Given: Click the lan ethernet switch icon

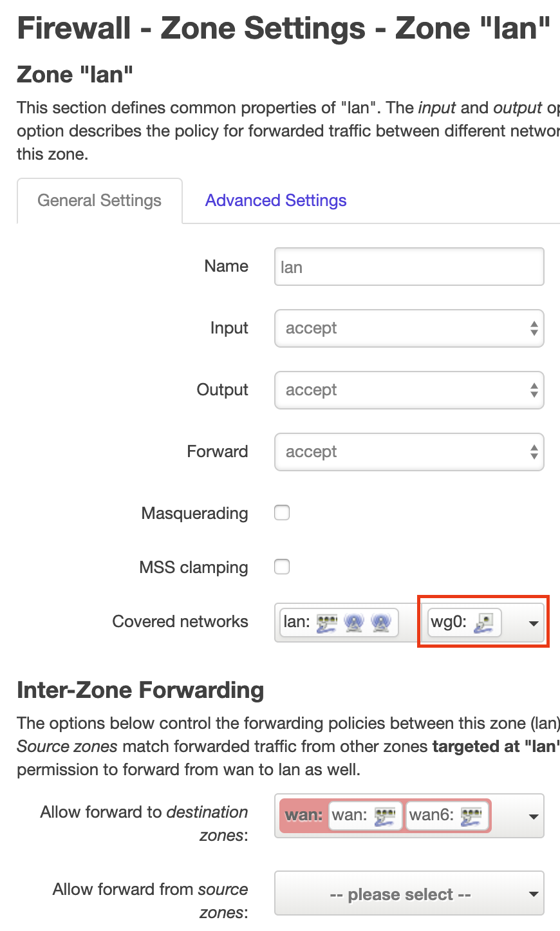Looking at the screenshot, I should pos(327,623).
